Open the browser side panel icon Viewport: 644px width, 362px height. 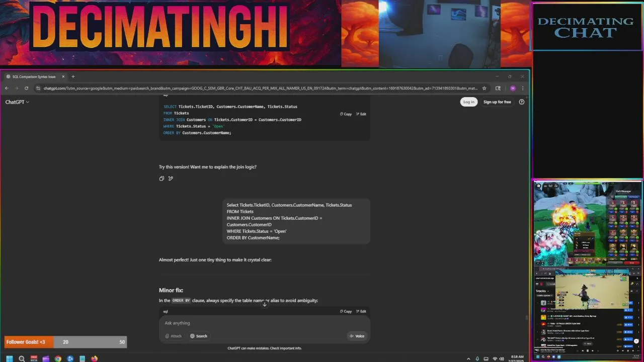[498, 88]
